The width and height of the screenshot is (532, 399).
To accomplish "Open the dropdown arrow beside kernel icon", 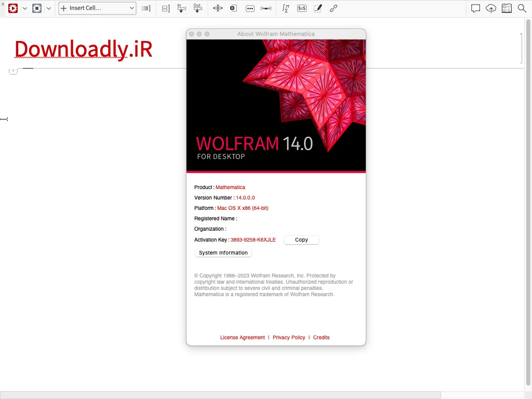I will [x=49, y=8].
